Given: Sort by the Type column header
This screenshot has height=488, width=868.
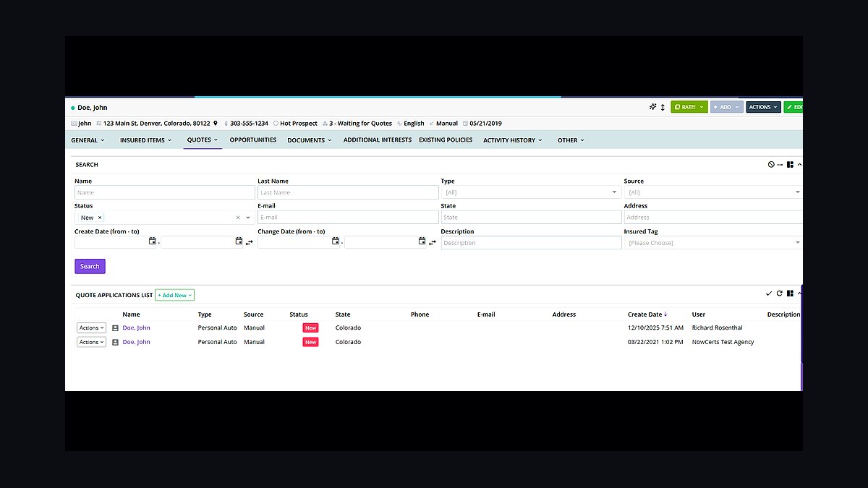Looking at the screenshot, I should pyautogui.click(x=205, y=314).
